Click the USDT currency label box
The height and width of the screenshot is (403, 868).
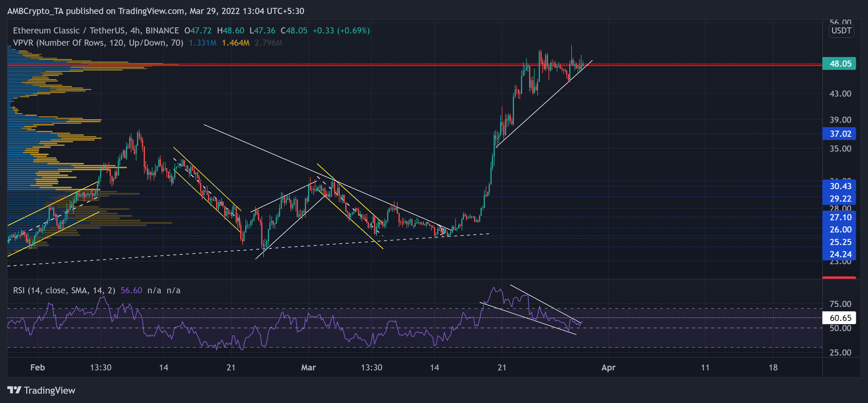point(841,31)
